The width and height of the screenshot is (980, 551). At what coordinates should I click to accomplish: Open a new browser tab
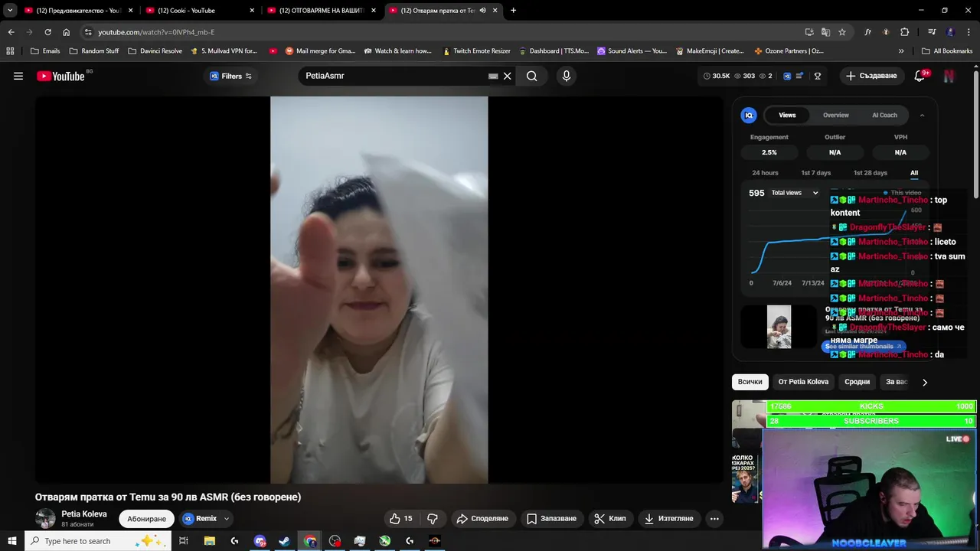(513, 11)
